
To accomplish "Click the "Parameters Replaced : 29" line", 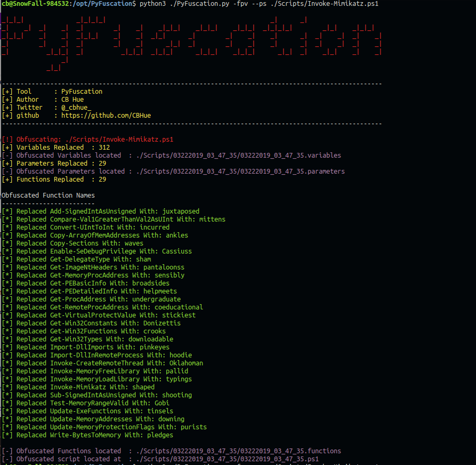I will (54, 164).
